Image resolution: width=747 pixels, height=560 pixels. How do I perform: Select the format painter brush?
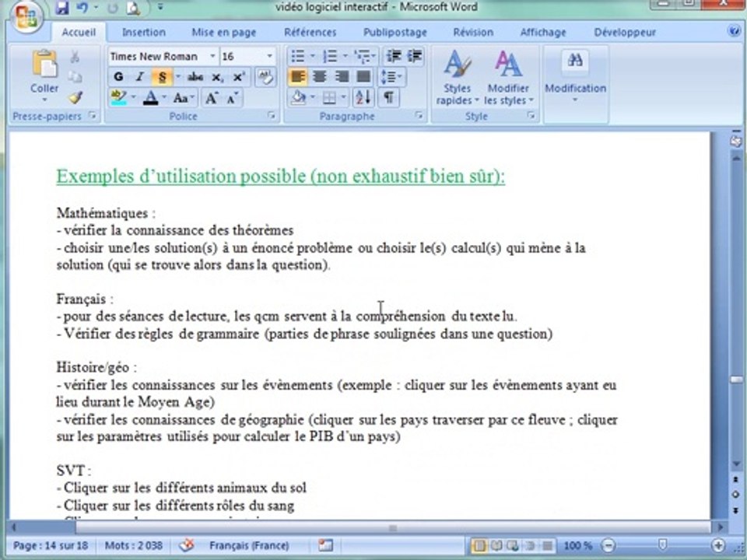click(75, 98)
